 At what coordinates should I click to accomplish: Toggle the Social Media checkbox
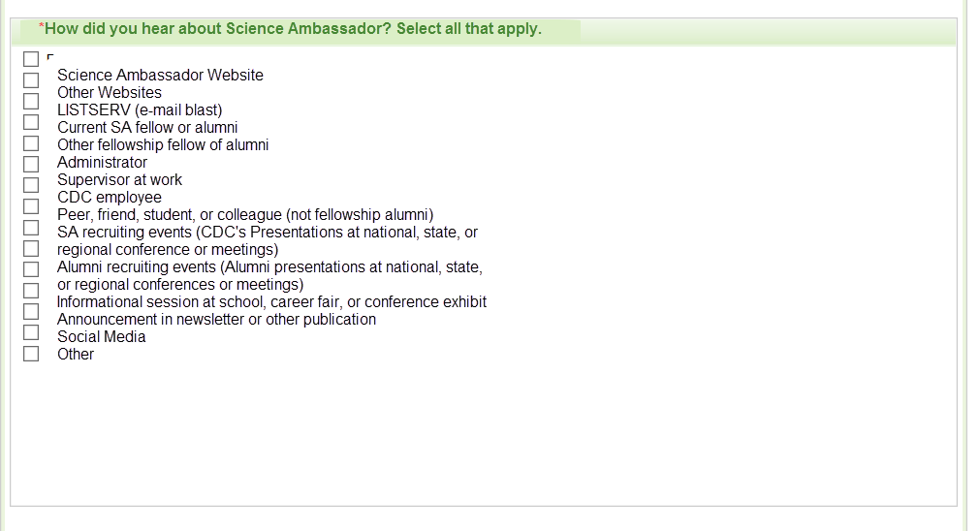tap(31, 332)
